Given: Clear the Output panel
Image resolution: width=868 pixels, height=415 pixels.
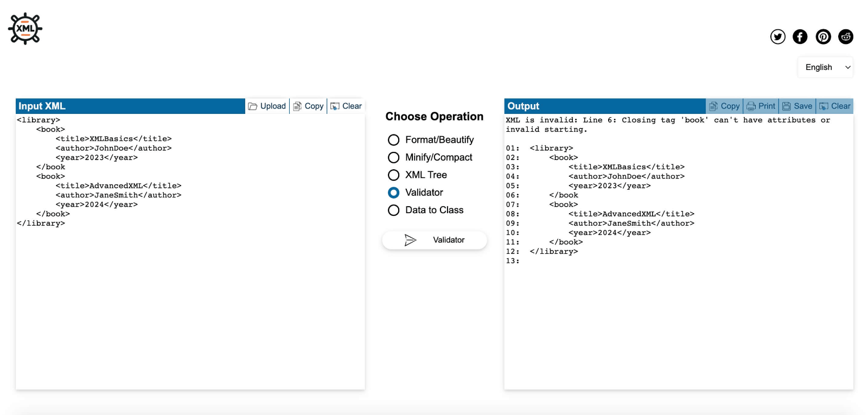Looking at the screenshot, I should pos(835,106).
